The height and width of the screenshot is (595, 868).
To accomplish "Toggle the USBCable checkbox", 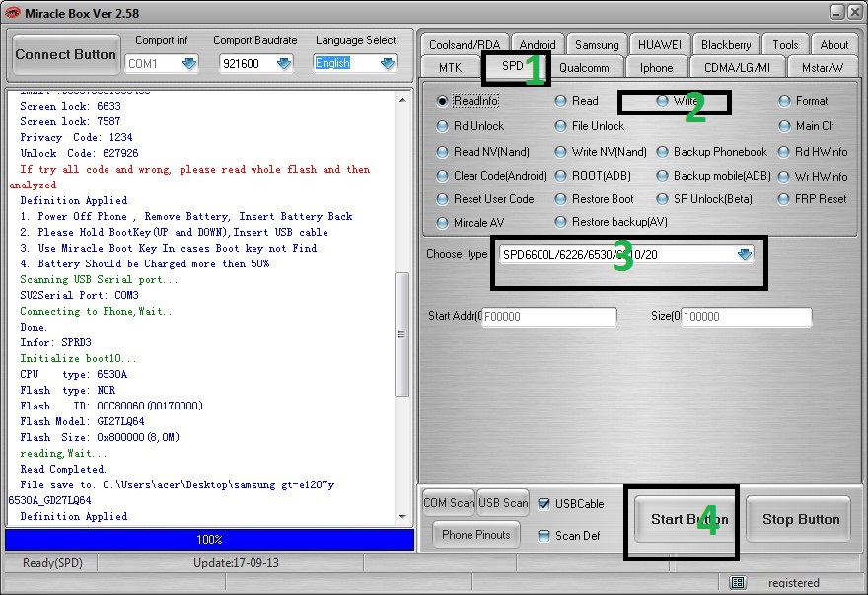I will pos(544,504).
